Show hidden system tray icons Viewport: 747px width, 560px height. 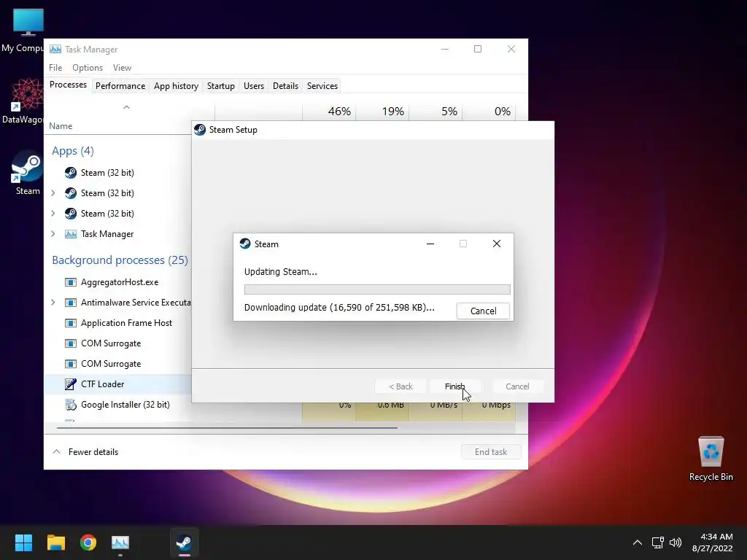(x=637, y=542)
